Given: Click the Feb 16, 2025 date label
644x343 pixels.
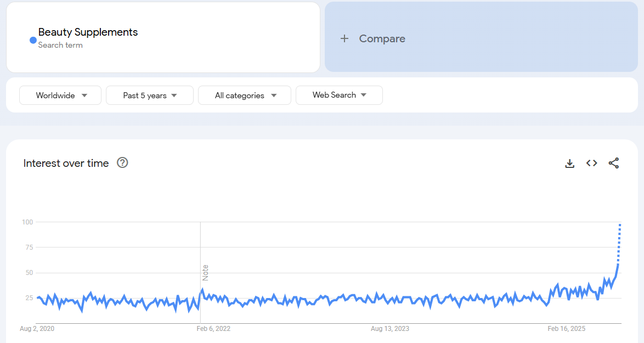Looking at the screenshot, I should pos(567,329).
